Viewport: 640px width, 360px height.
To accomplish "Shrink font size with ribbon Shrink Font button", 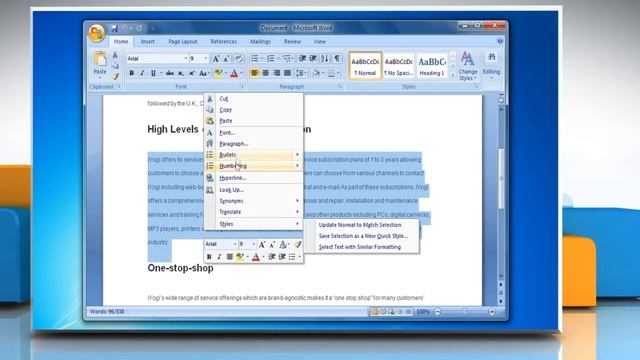I will point(227,59).
